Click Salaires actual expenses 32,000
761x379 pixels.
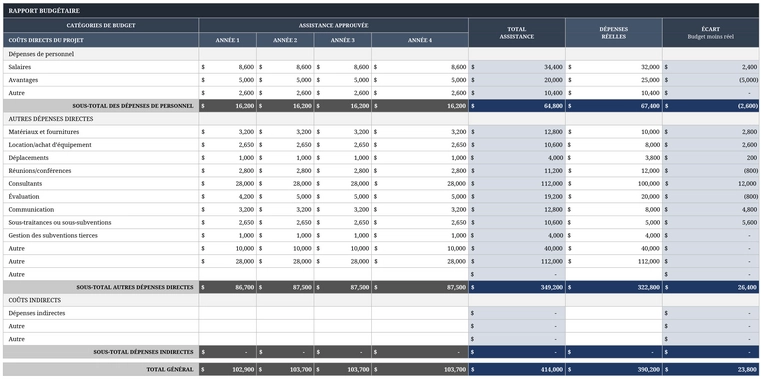pyautogui.click(x=614, y=67)
